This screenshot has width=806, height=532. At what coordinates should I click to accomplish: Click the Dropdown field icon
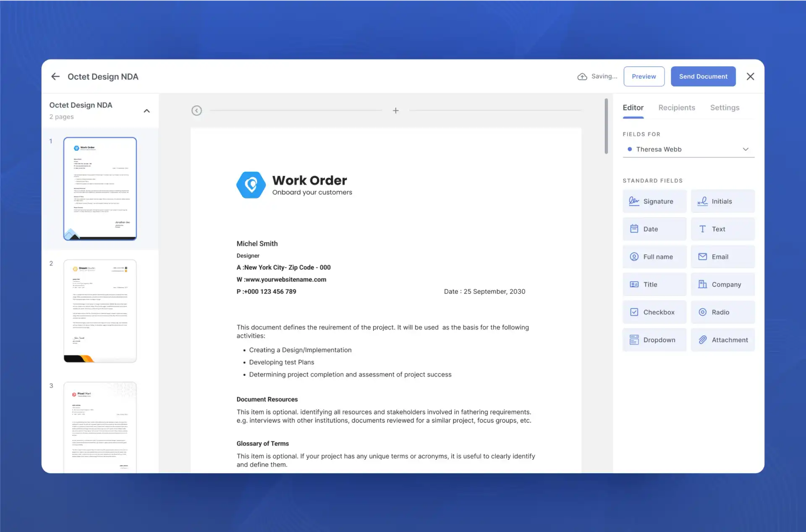click(634, 340)
